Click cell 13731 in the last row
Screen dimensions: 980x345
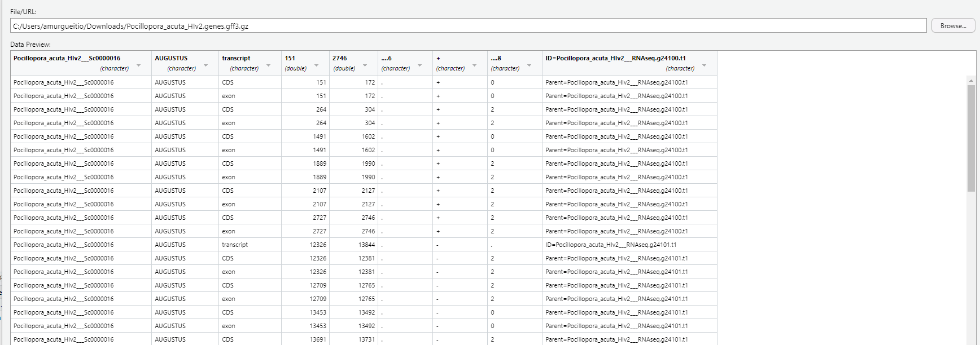coord(353,339)
